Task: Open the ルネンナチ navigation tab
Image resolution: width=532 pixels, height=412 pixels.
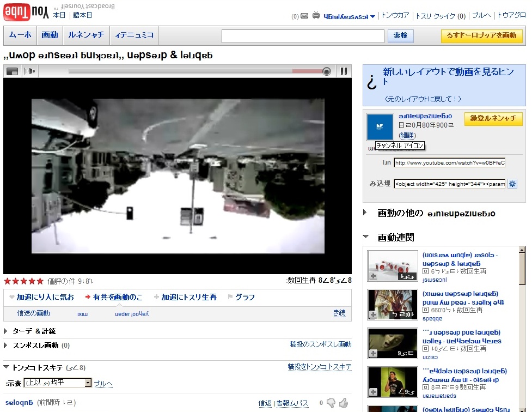Action: point(86,35)
